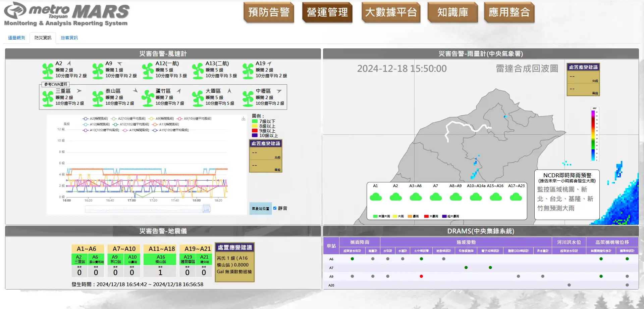This screenshot has width=644, height=309.
Task: Click the 蘆竹區 wind fan icon
Action: (x=148, y=98)
